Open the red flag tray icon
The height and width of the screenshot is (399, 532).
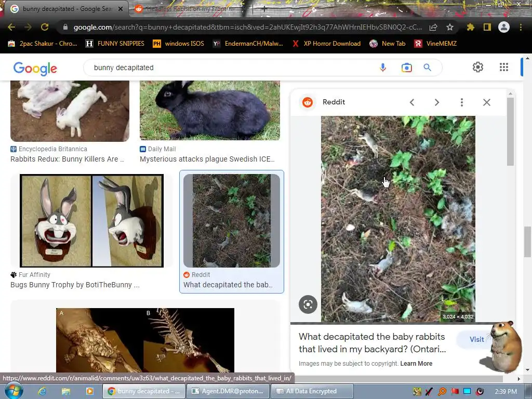(455, 392)
